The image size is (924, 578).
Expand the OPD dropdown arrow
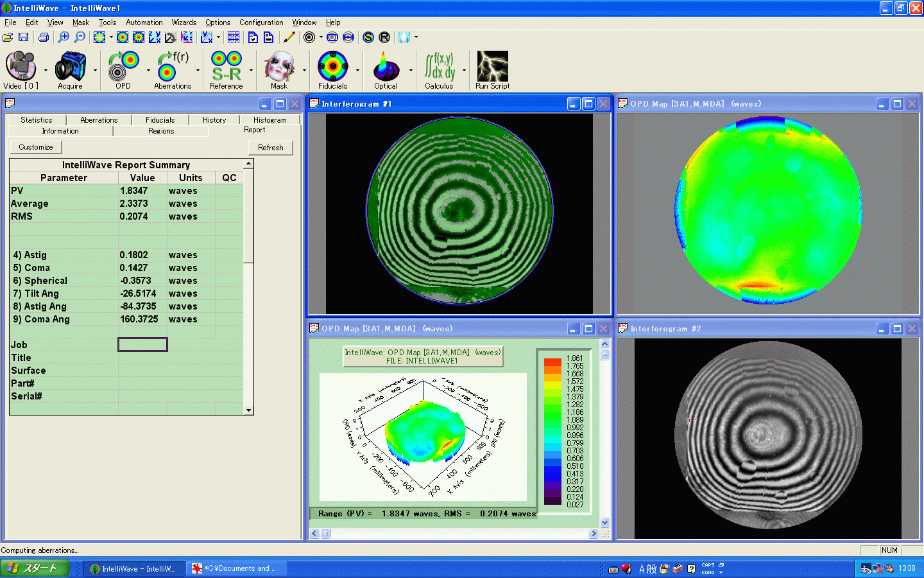[148, 70]
